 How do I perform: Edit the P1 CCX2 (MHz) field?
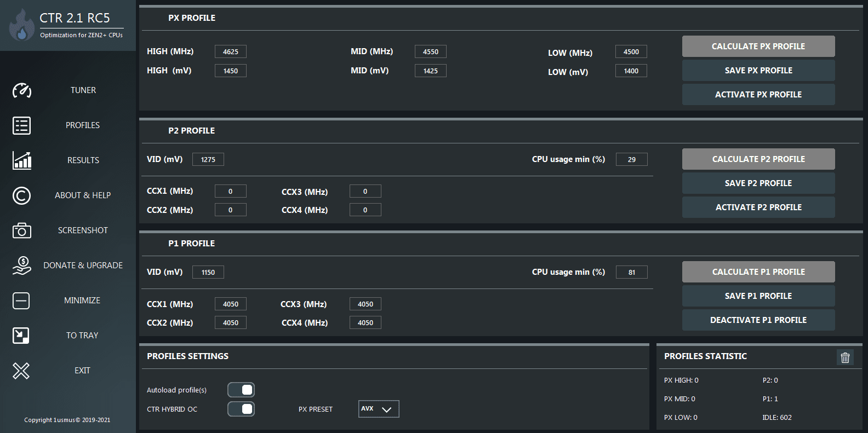coord(231,322)
